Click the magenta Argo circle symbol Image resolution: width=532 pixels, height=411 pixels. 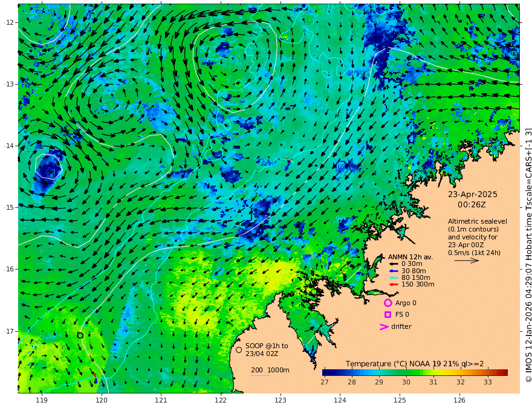[388, 303]
